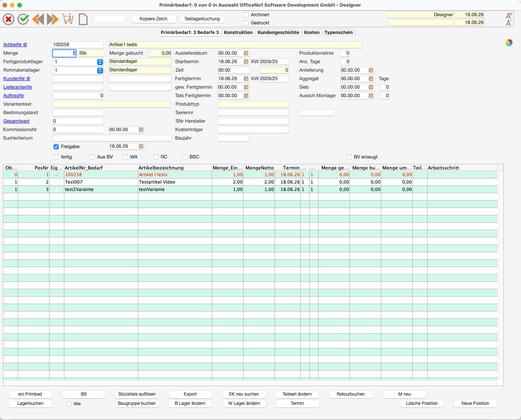Screen dimensions: 521x420
Task: Click the blank document icon
Action: (83, 19)
